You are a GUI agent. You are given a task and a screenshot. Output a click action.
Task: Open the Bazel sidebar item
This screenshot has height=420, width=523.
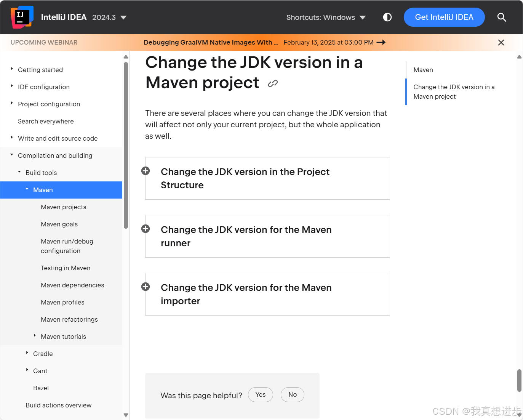pyautogui.click(x=41, y=388)
